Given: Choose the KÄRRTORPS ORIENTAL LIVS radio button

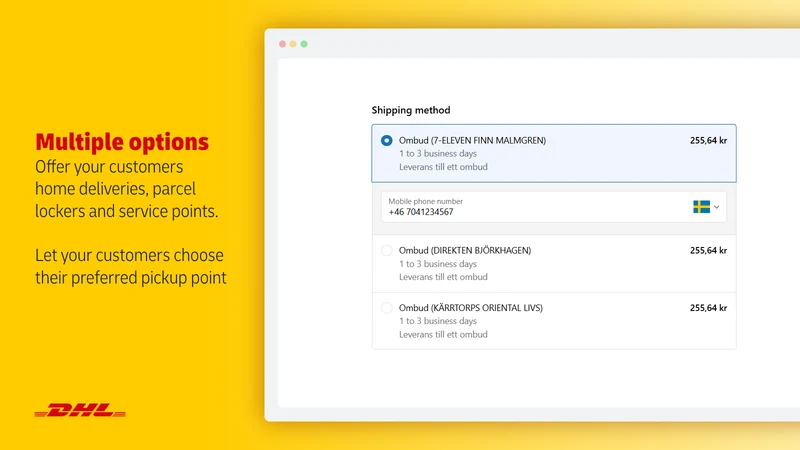Looking at the screenshot, I should point(387,308).
